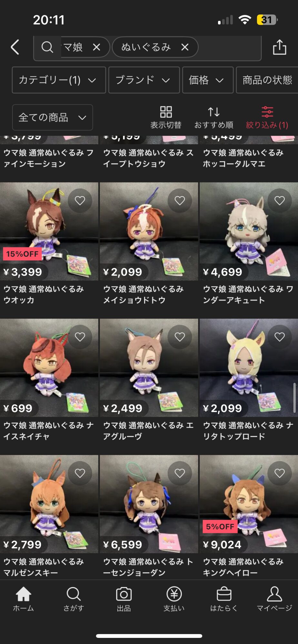
Task: Tap the back arrow icon
Action: point(15,47)
